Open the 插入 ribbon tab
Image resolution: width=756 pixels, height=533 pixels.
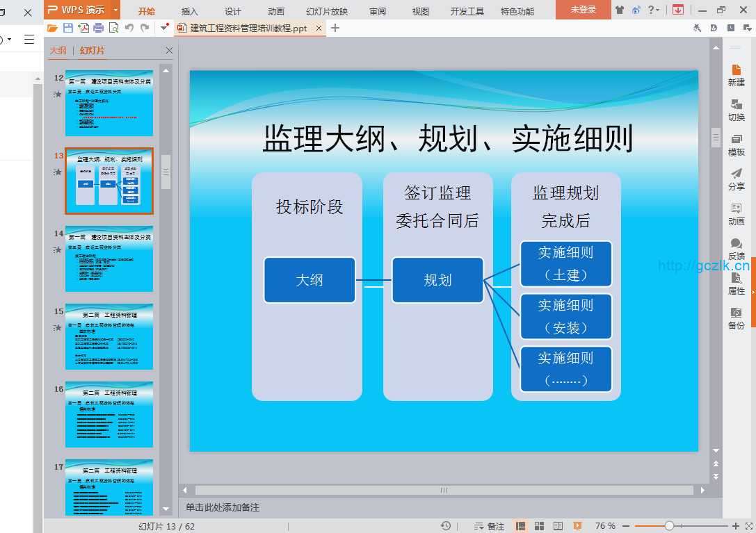point(189,11)
